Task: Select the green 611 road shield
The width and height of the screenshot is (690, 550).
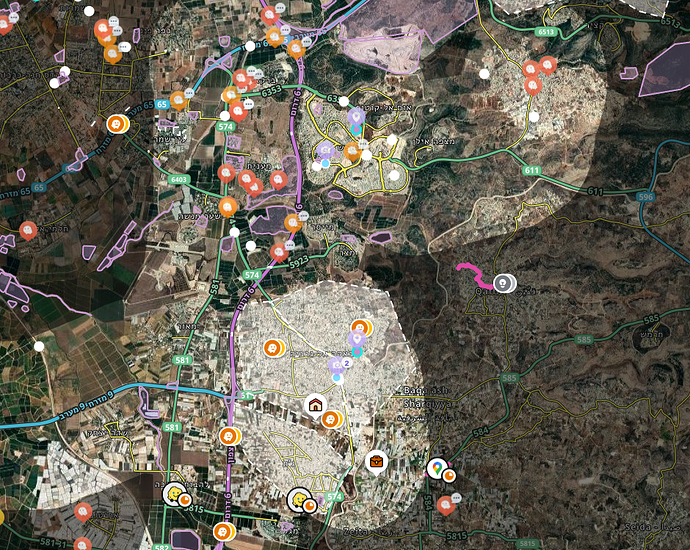Action: 531,170
